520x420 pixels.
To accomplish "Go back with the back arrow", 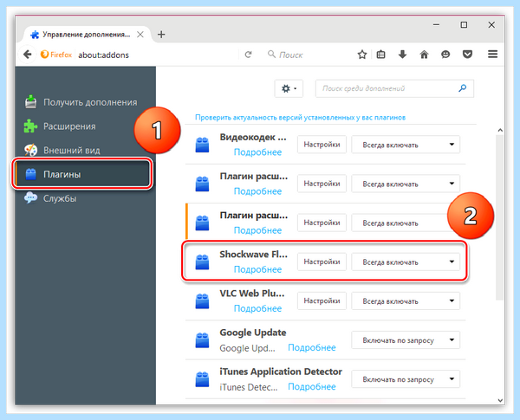I will (x=28, y=55).
